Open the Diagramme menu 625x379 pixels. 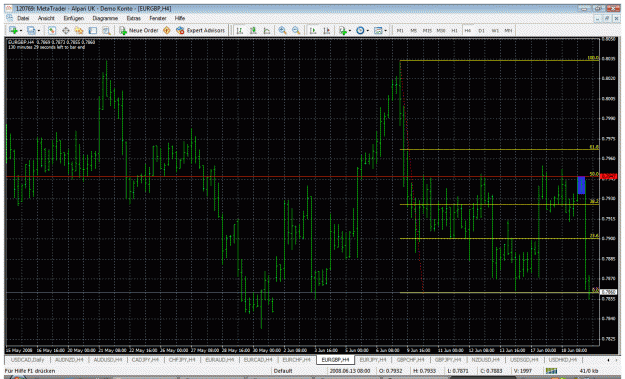click(105, 18)
